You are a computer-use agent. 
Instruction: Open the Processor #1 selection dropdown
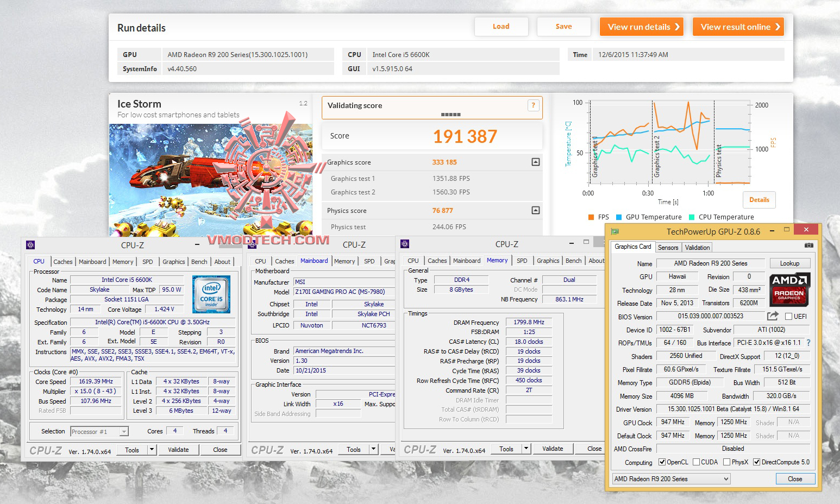point(99,432)
